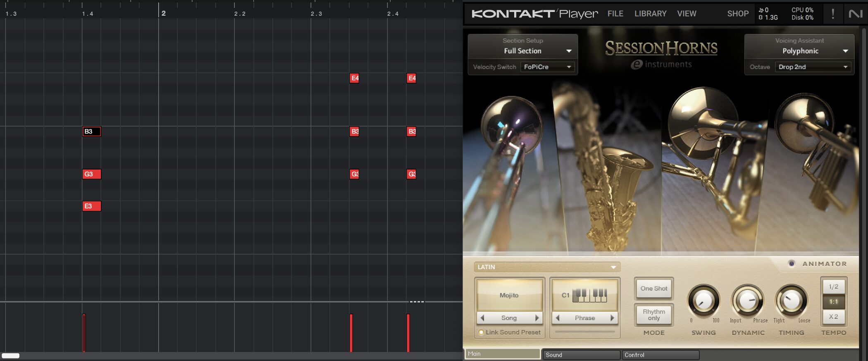Click the last velocity bar in lane
The image size is (868, 361).
tap(408, 333)
